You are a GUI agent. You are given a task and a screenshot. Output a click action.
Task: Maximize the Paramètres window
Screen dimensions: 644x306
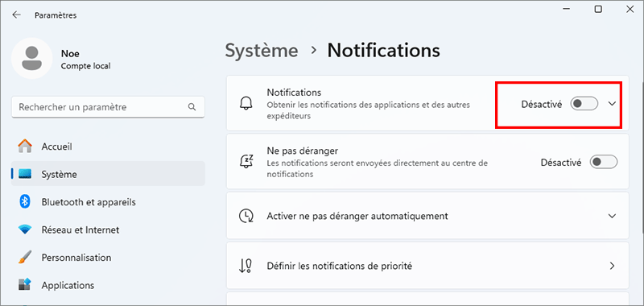coord(598,9)
